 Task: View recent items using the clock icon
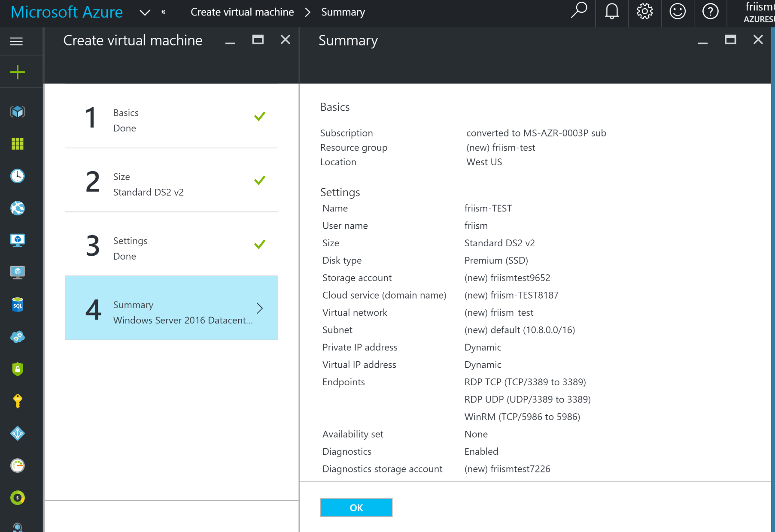click(x=17, y=176)
